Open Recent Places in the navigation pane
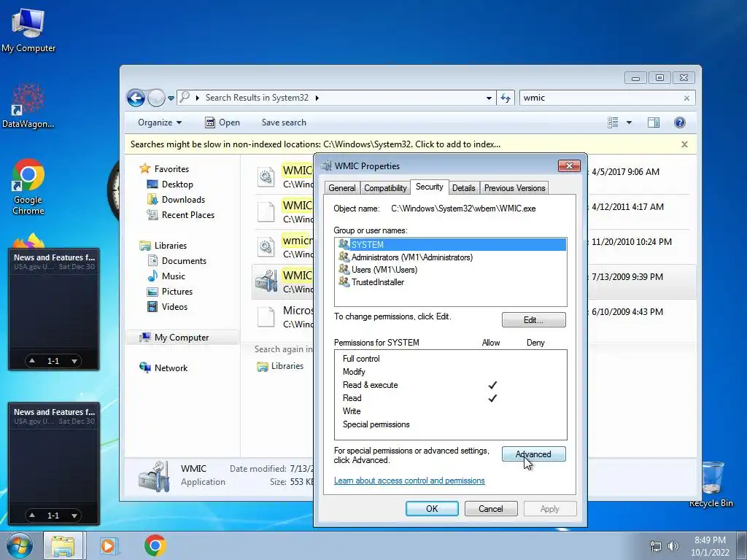Viewport: 747px width, 560px height. pyautogui.click(x=181, y=215)
